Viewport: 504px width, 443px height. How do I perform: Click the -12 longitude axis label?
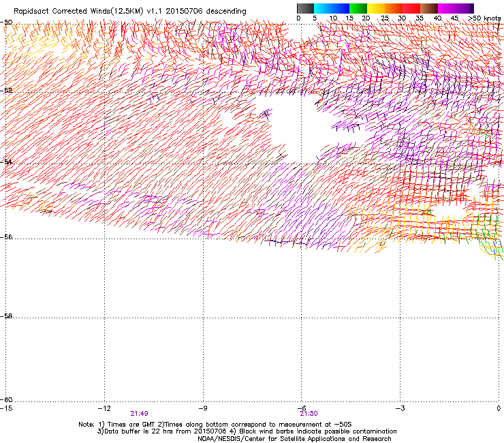tap(104, 408)
